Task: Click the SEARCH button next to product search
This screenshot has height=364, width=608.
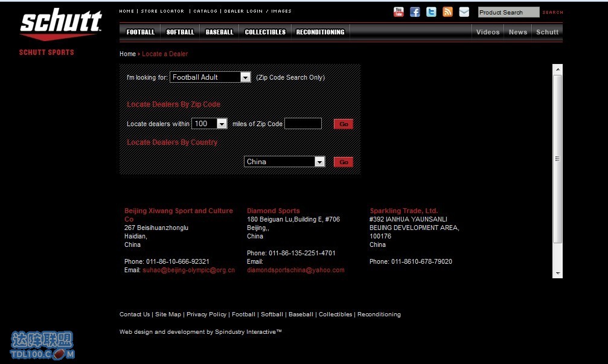Action: pyautogui.click(x=553, y=13)
